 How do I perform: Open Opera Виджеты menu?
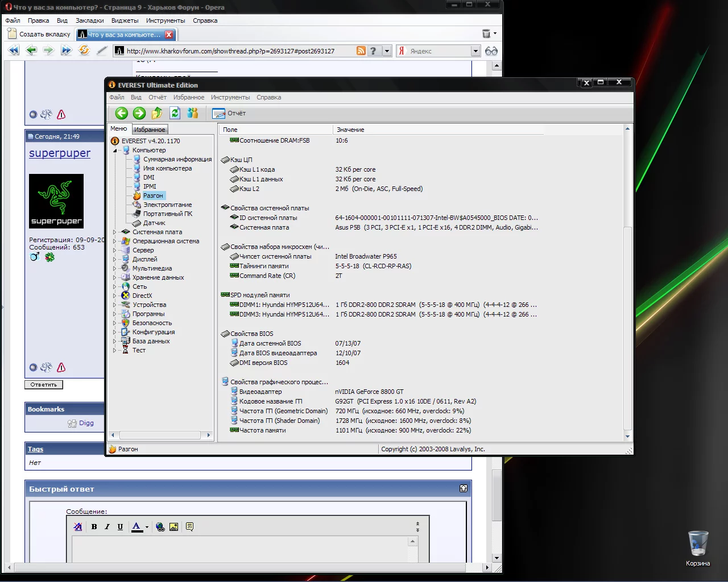(125, 20)
